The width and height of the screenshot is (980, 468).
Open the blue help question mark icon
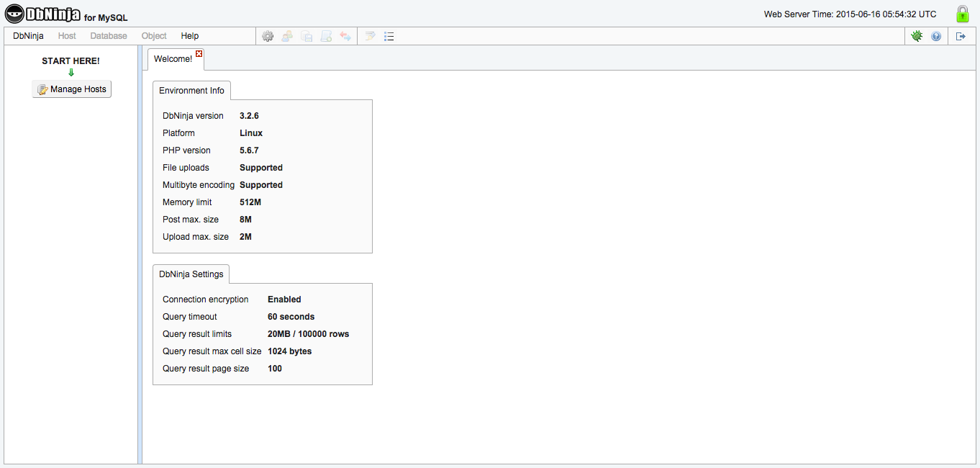coord(936,35)
